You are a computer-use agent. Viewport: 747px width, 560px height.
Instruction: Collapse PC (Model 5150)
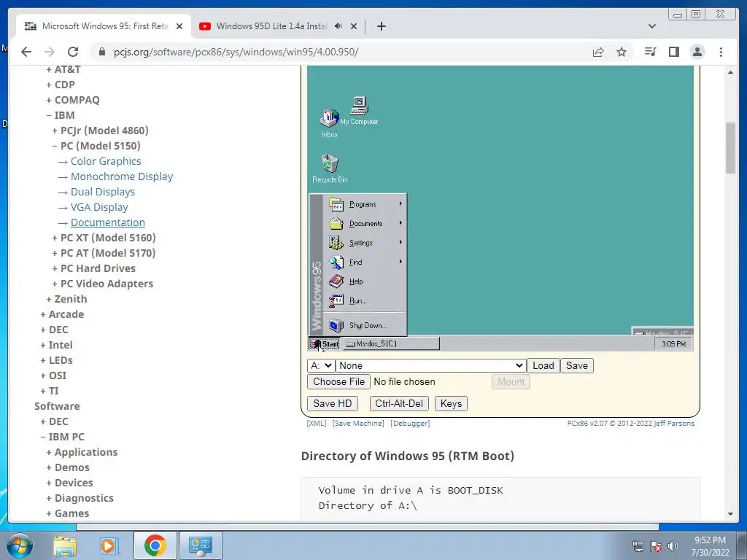point(96,146)
